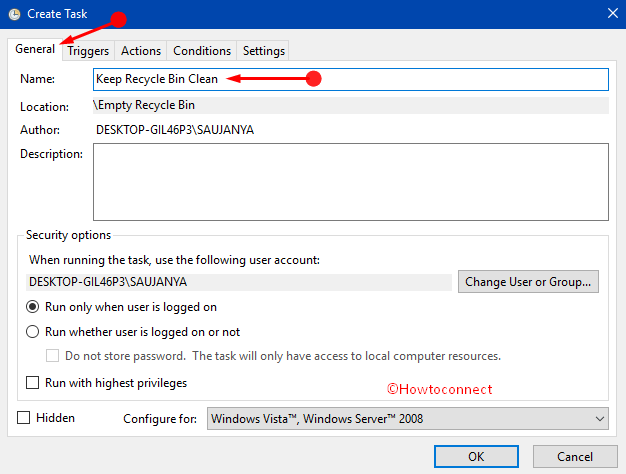Switch to the Conditions tab
This screenshot has height=474, width=626.
point(202,51)
